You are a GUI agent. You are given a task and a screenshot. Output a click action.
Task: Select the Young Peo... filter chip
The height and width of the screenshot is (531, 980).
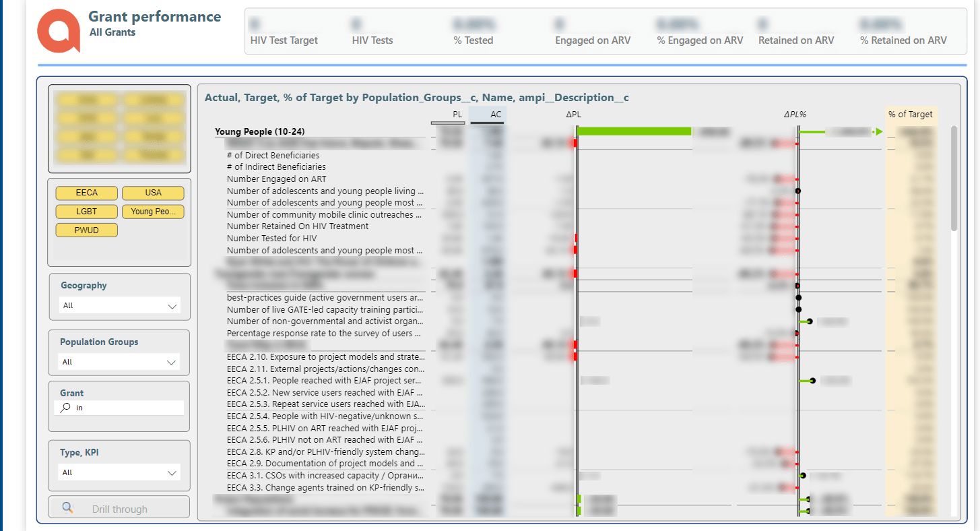click(153, 212)
